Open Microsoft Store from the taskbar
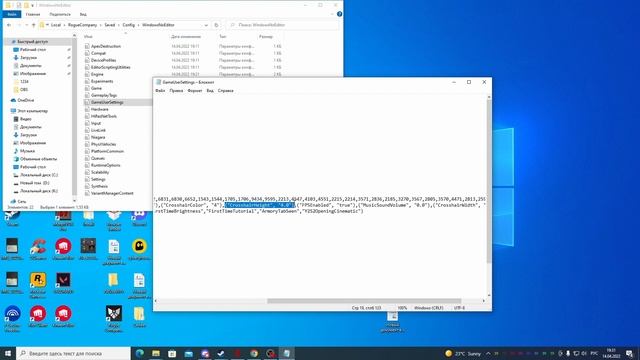 point(172,353)
